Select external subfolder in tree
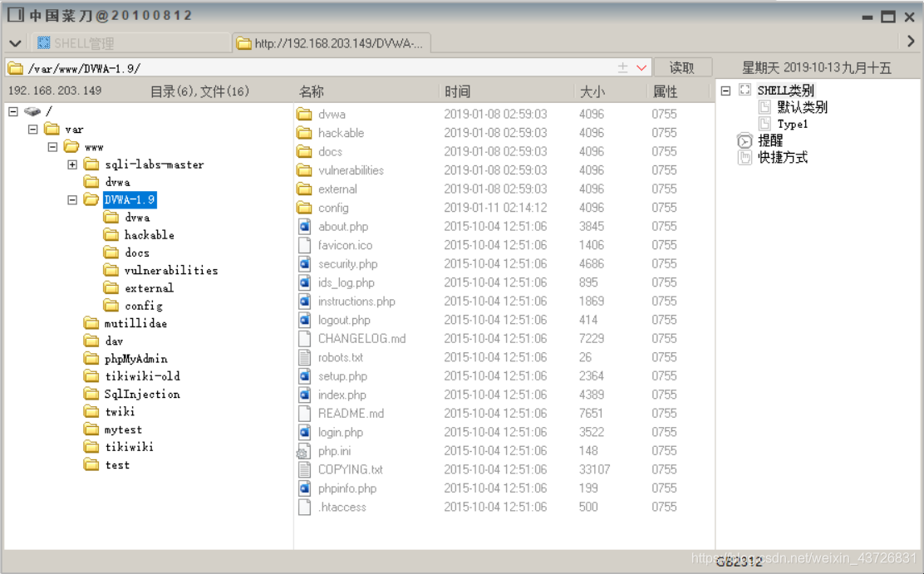The width and height of the screenshot is (924, 574). click(149, 288)
